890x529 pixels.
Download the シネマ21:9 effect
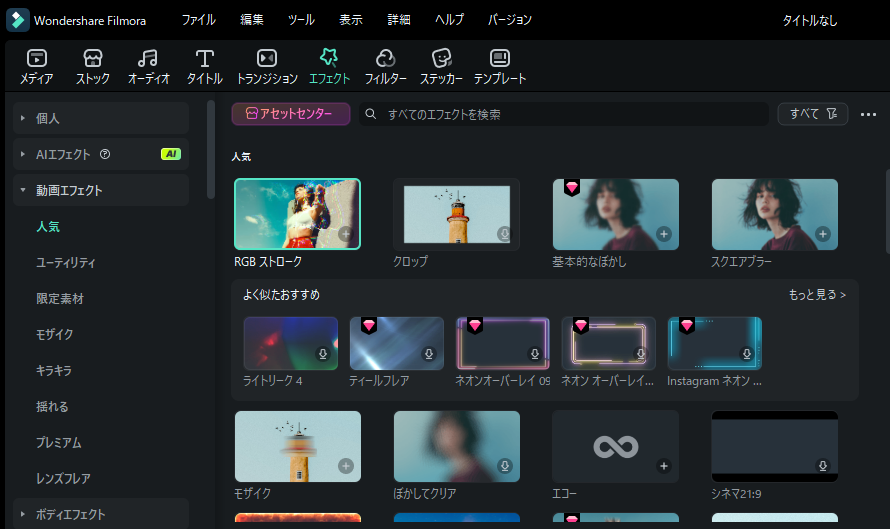[822, 466]
